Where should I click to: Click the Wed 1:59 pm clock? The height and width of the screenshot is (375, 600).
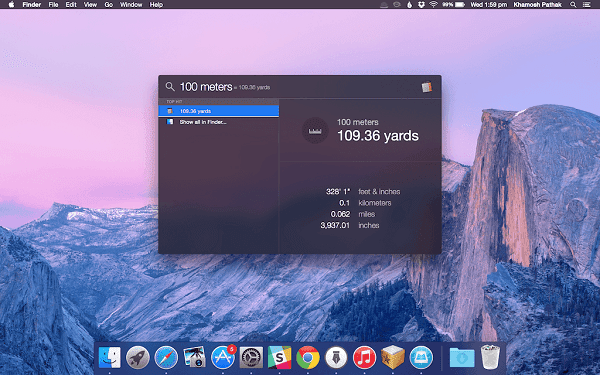point(489,5)
